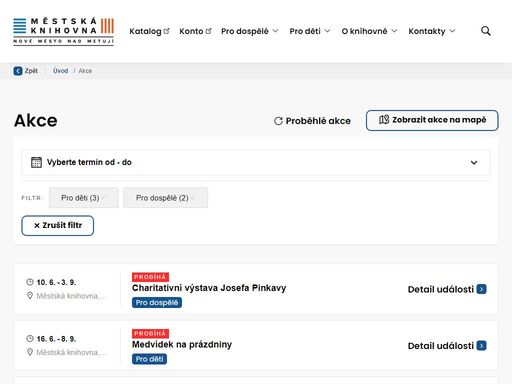The height and width of the screenshot is (384, 512).
Task: Click the Zrušit filtr button
Action: point(58,226)
